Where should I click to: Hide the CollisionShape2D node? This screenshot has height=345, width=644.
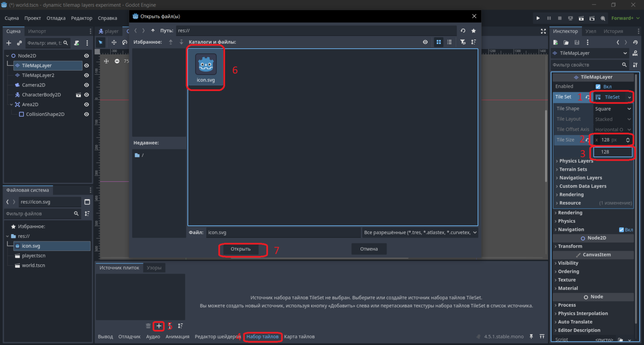(86, 114)
